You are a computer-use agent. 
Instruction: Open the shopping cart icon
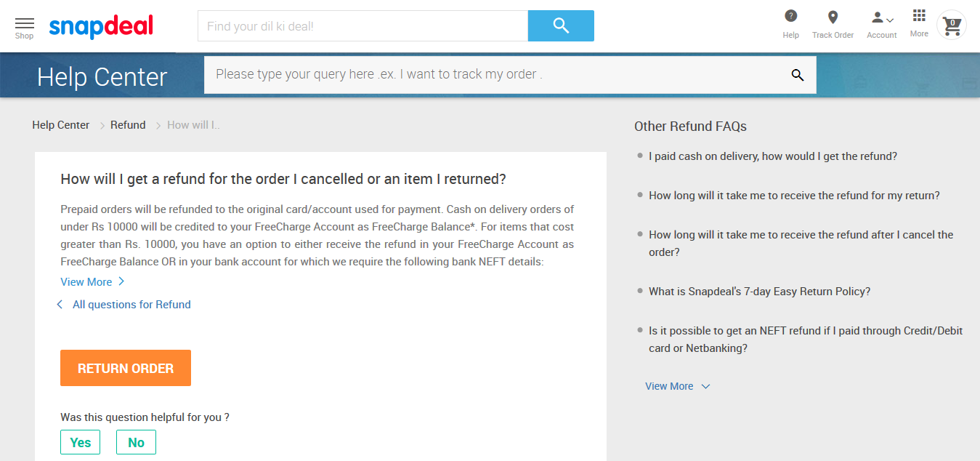pos(951,25)
